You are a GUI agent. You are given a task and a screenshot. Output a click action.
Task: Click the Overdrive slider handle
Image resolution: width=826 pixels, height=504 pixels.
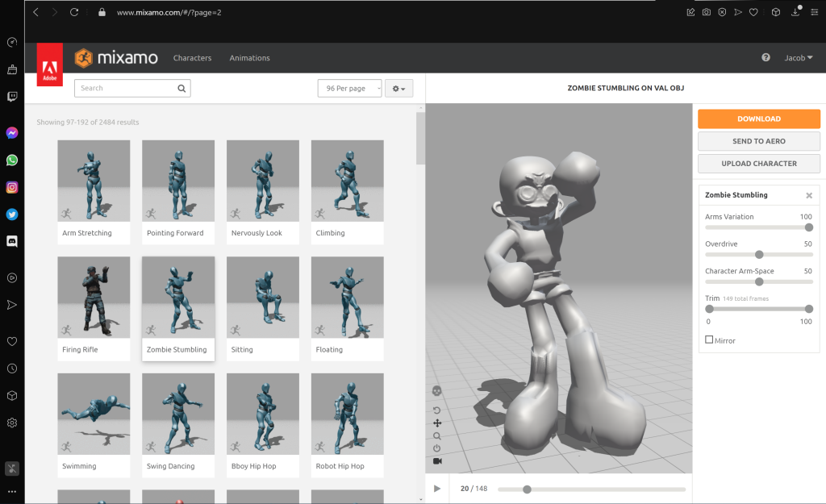click(759, 255)
